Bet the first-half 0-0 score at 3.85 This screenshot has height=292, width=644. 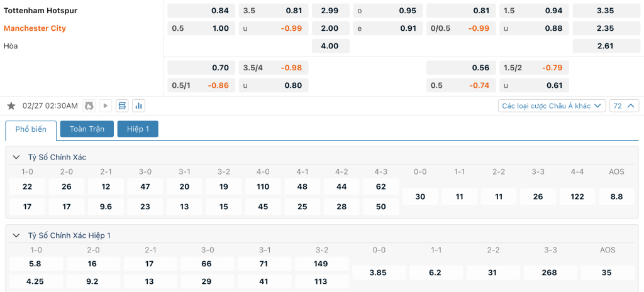pos(378,273)
